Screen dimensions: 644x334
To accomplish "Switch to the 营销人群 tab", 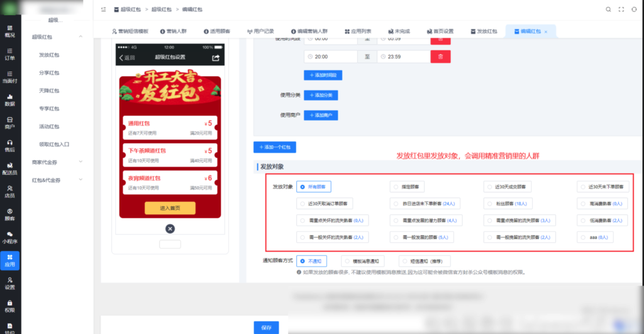I will coord(174,31).
